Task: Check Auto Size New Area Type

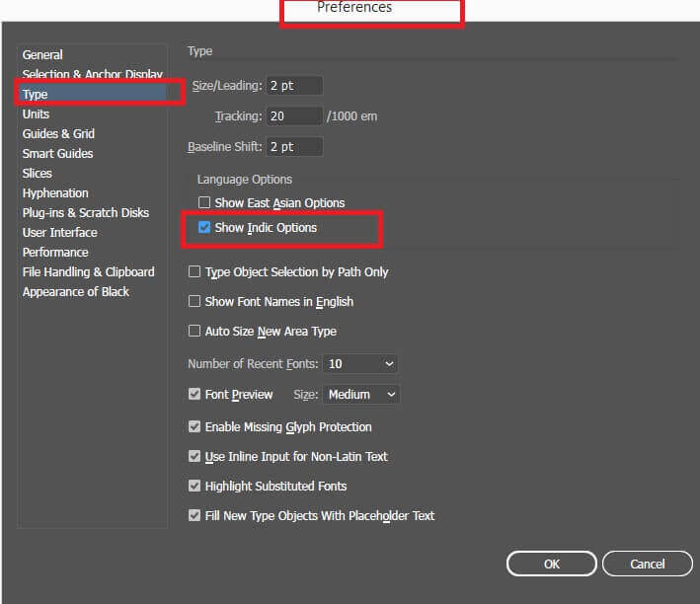Action: pyautogui.click(x=194, y=331)
